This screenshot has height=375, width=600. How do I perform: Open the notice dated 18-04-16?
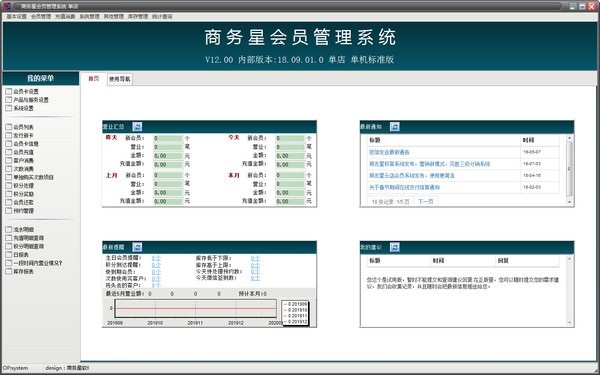point(412,176)
